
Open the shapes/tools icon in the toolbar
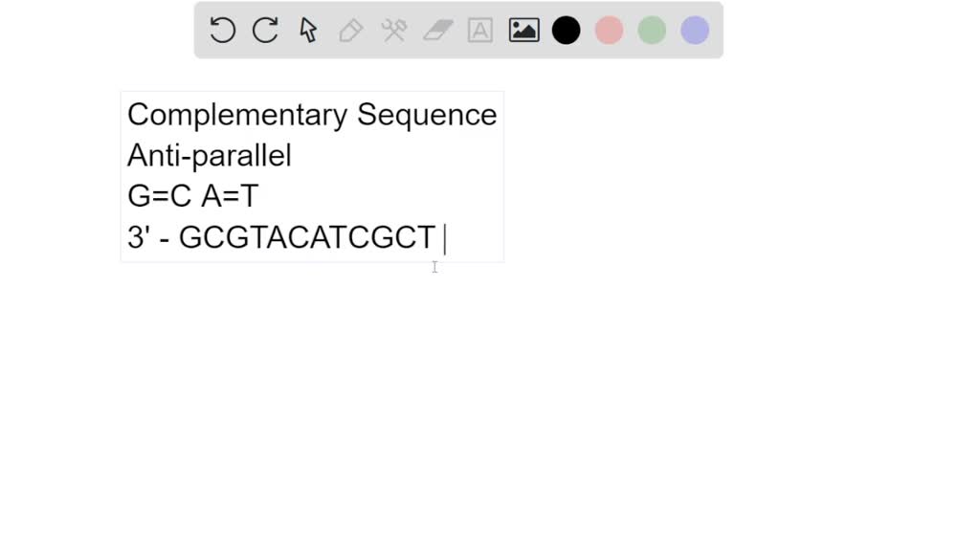click(x=393, y=30)
